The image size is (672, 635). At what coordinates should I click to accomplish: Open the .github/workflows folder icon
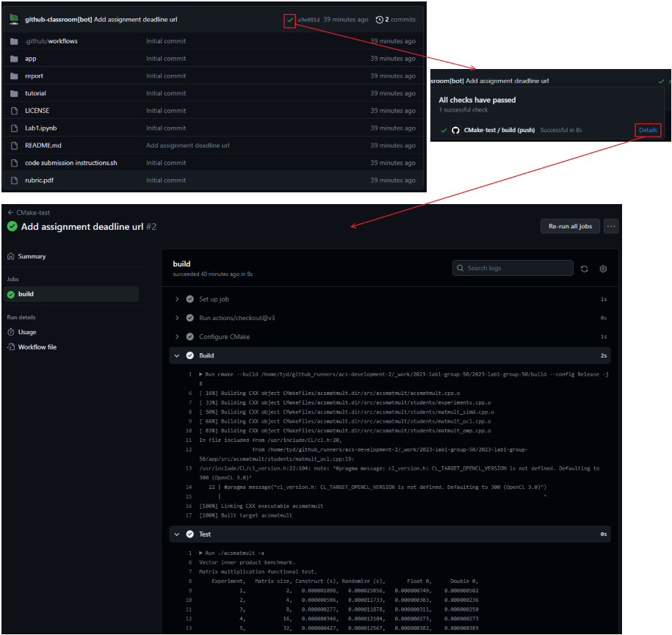tap(14, 41)
